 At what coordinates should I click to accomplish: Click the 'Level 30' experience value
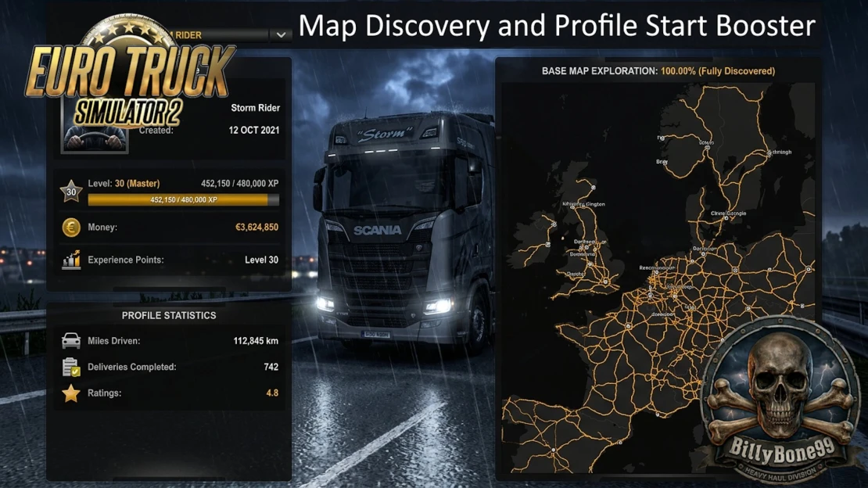tap(261, 260)
